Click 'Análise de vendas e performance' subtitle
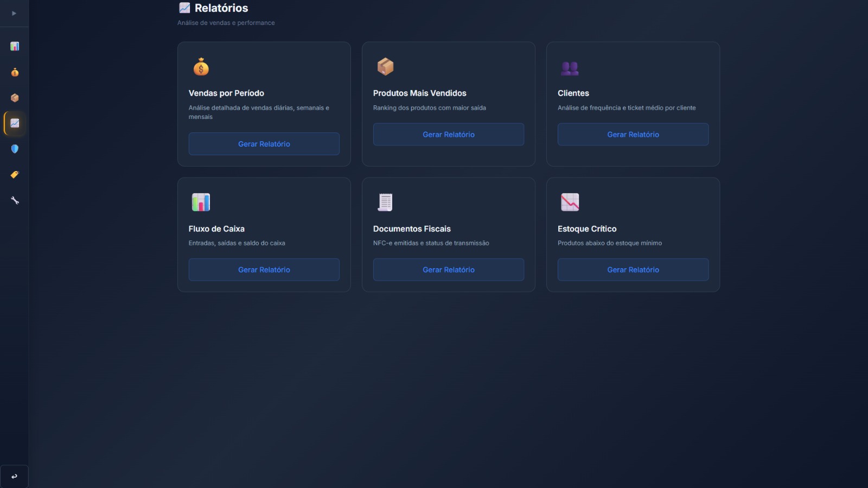Viewport: 868px width, 488px height. [x=226, y=23]
